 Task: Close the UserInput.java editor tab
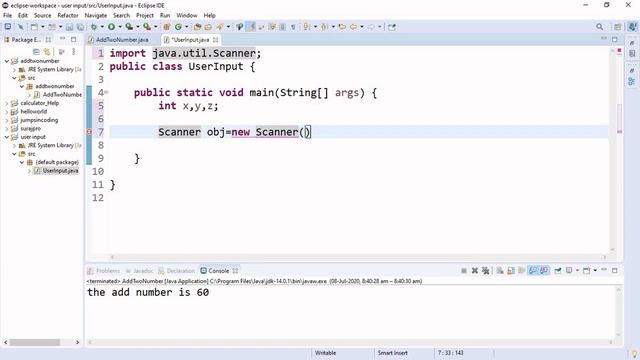(216, 40)
